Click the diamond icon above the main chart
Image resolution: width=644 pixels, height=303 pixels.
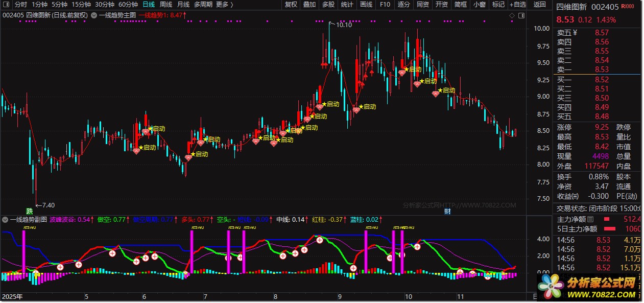point(512,15)
